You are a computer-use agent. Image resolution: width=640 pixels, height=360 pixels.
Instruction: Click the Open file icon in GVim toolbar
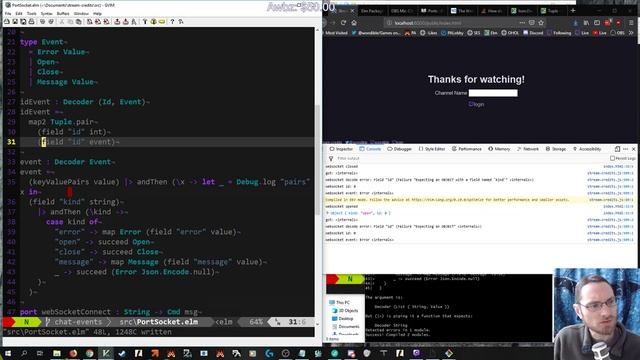pyautogui.click(x=7, y=22)
